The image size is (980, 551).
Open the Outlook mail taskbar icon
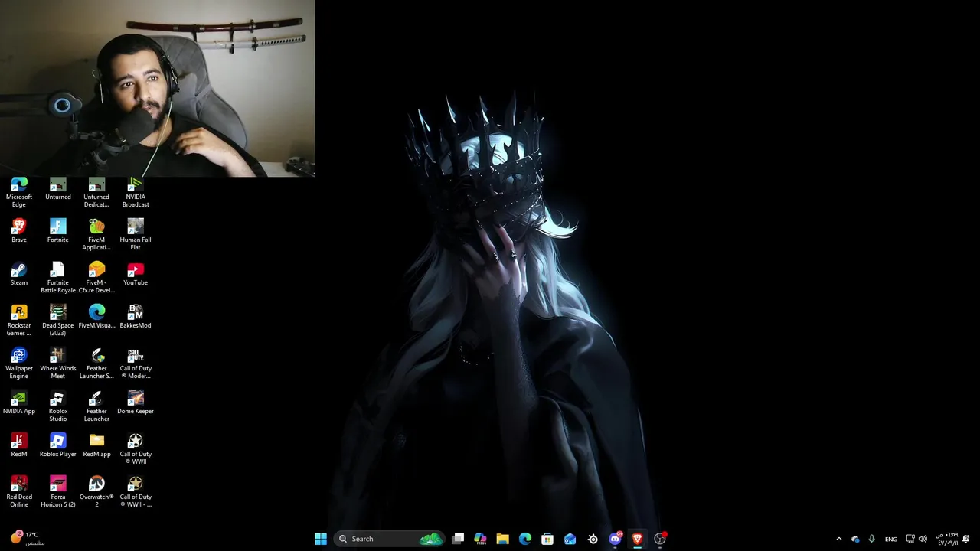click(x=570, y=539)
